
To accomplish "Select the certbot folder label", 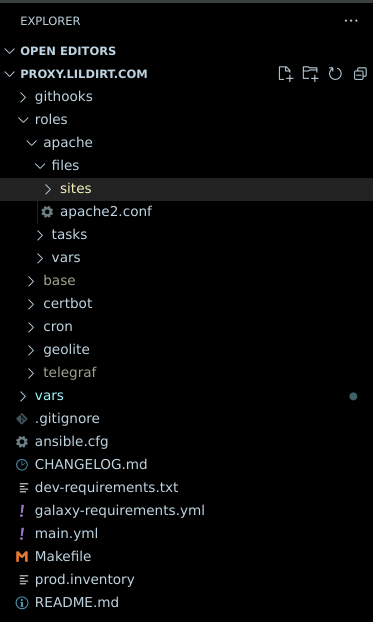I will pyautogui.click(x=68, y=303).
